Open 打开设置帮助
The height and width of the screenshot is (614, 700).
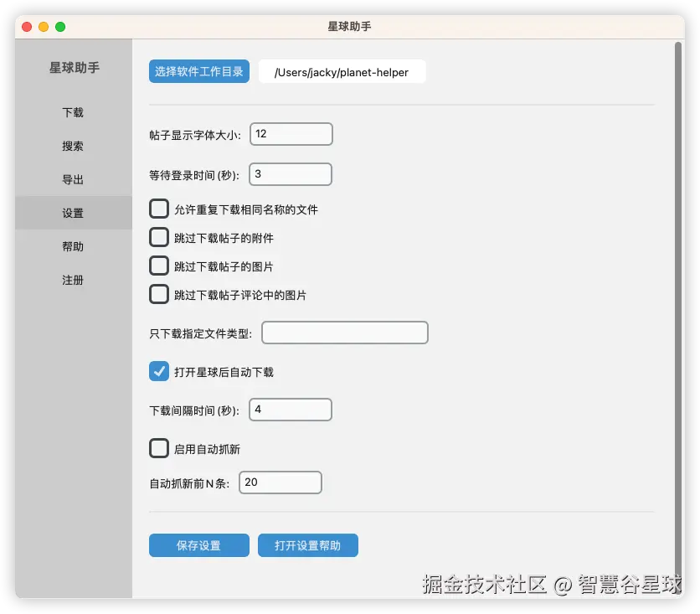coord(307,545)
